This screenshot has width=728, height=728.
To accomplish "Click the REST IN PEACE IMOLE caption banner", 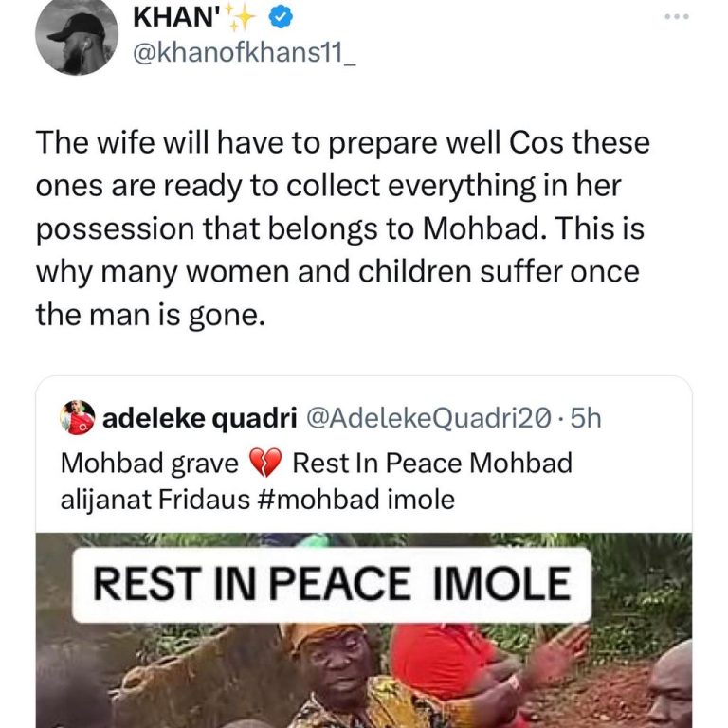I will coord(331,584).
